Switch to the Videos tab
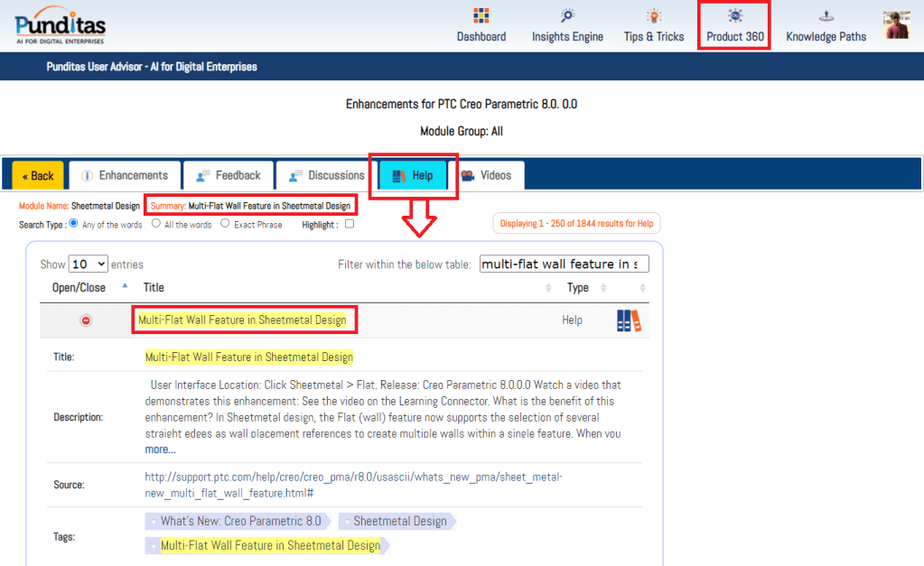 [487, 175]
